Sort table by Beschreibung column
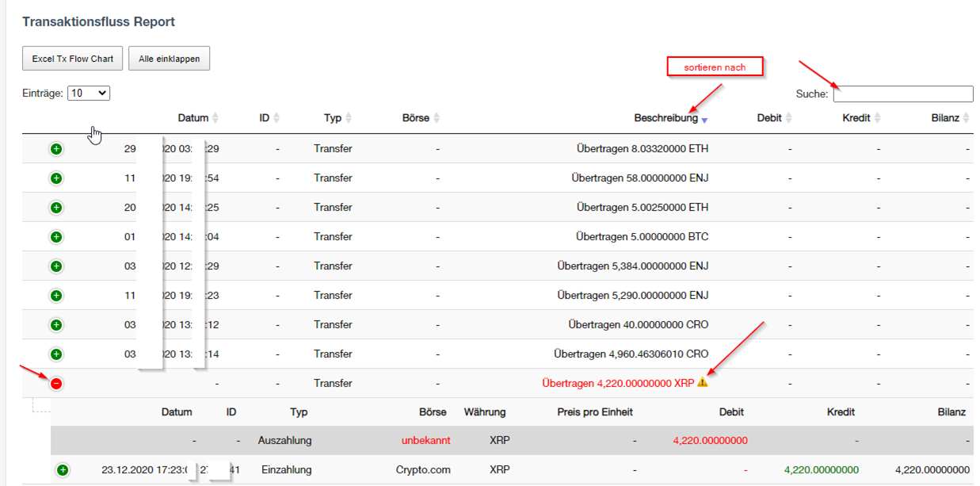This screenshot has height=486, width=980. (671, 118)
